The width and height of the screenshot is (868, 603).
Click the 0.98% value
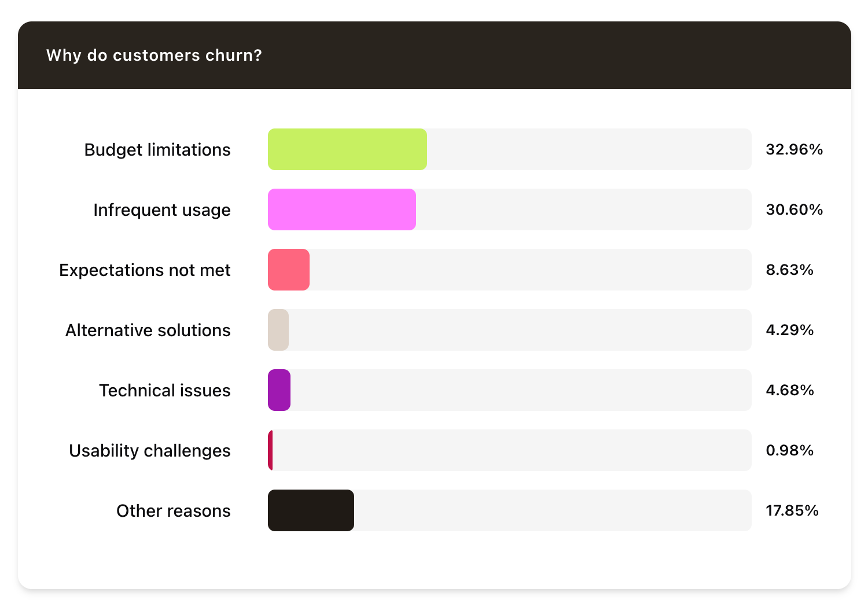(789, 450)
